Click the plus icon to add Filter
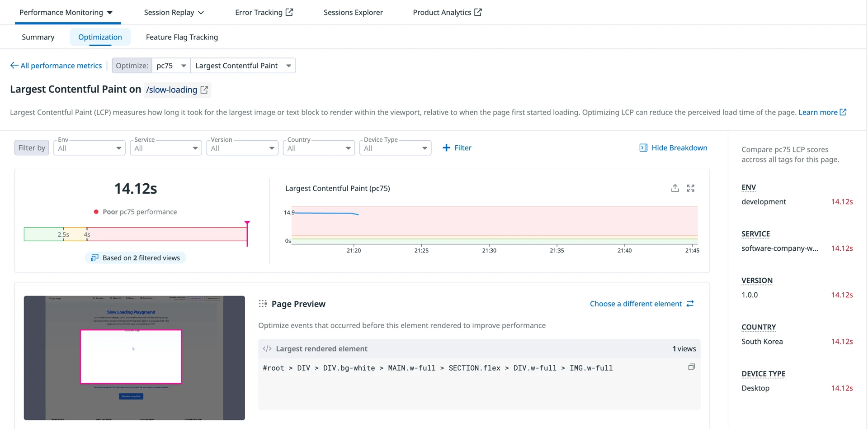Screen dimensions: 868x429 coord(446,148)
